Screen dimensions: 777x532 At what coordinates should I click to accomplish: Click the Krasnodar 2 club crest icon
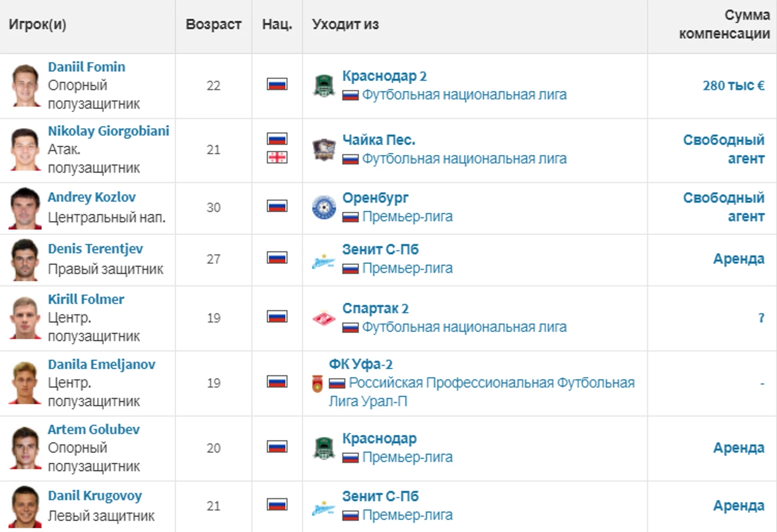coord(324,86)
